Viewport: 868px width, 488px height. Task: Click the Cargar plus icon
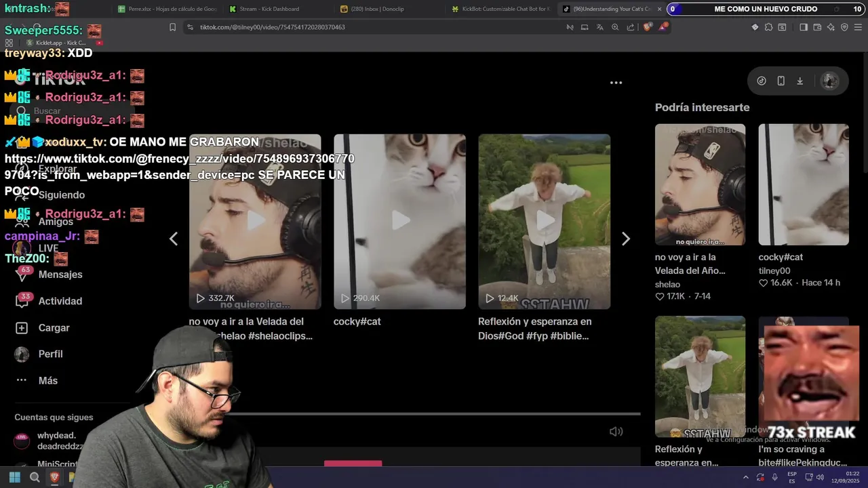(22, 327)
